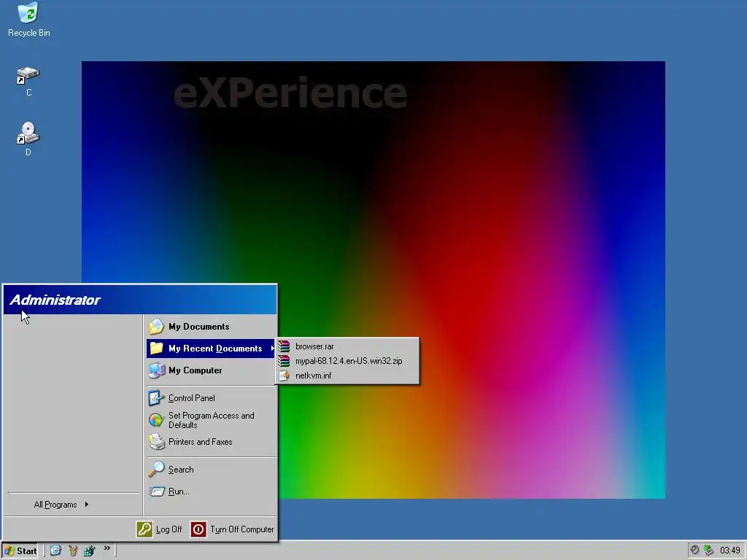The image size is (747, 560).
Task: Open My Documents from the Start menu
Action: (x=212, y=327)
